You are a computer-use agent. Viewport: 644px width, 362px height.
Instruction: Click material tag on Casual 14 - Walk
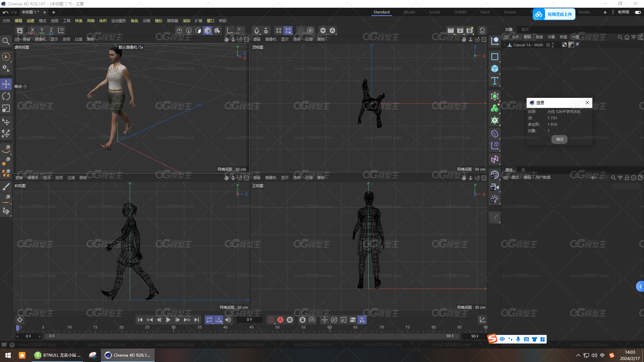pos(571,45)
